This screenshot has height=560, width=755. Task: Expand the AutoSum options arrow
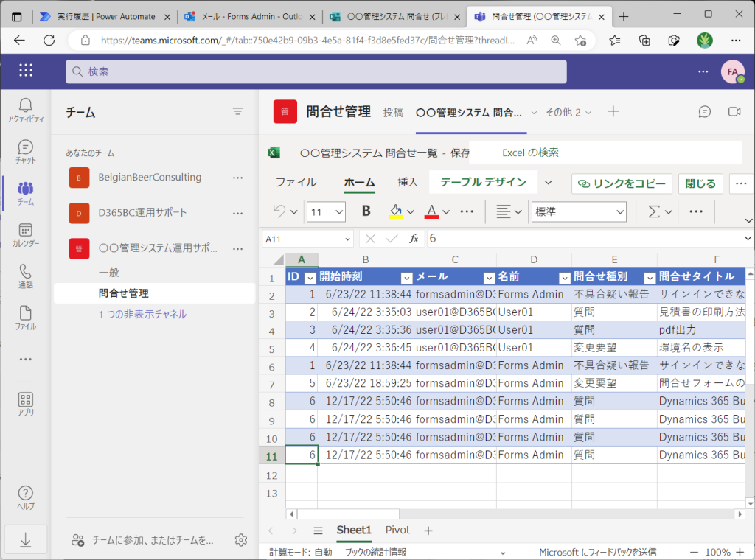click(668, 211)
